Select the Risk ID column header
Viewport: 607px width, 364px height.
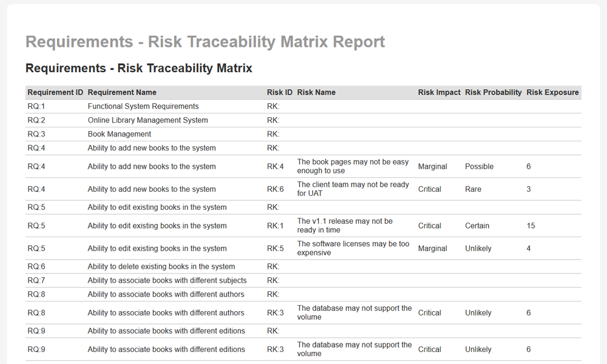(x=279, y=93)
